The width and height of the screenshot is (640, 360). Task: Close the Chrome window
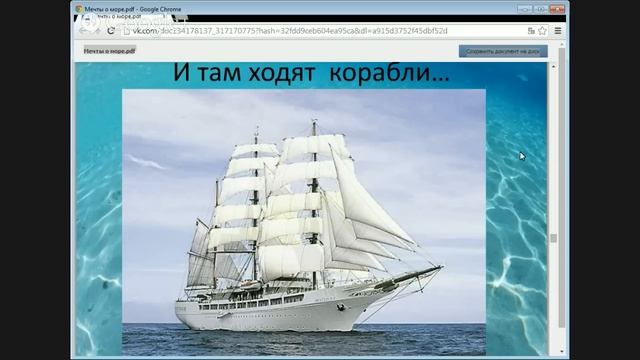click(557, 9)
